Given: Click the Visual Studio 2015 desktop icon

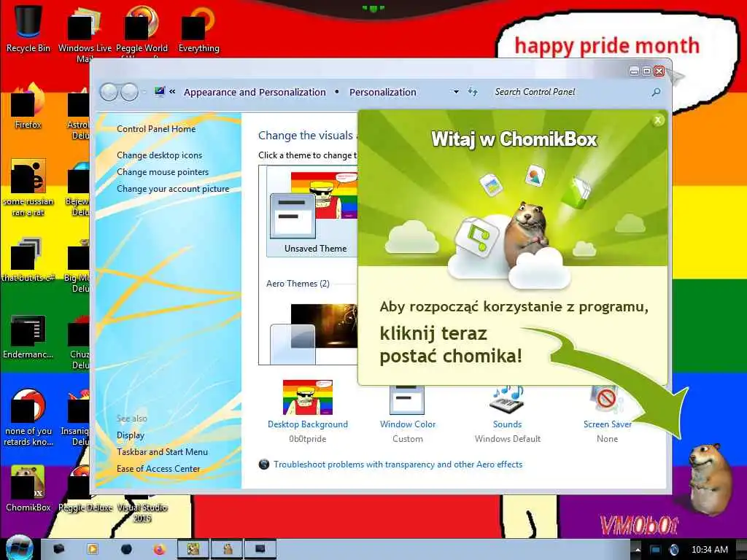Looking at the screenshot, I should pos(142,508).
